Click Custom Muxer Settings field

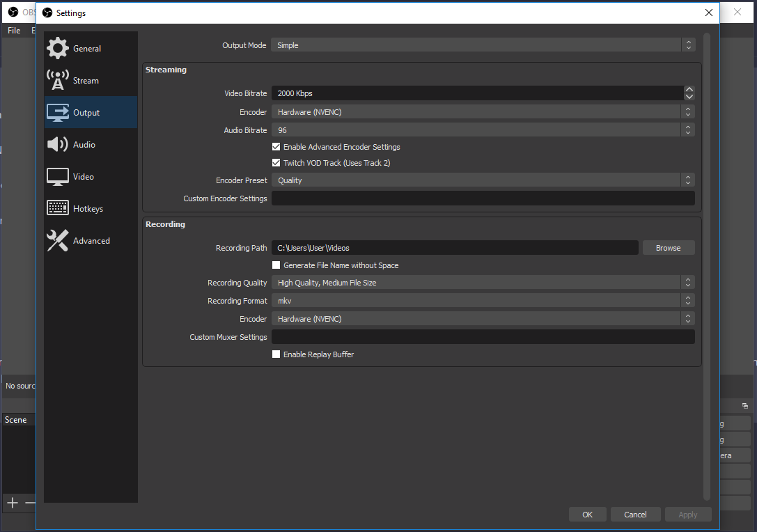483,336
